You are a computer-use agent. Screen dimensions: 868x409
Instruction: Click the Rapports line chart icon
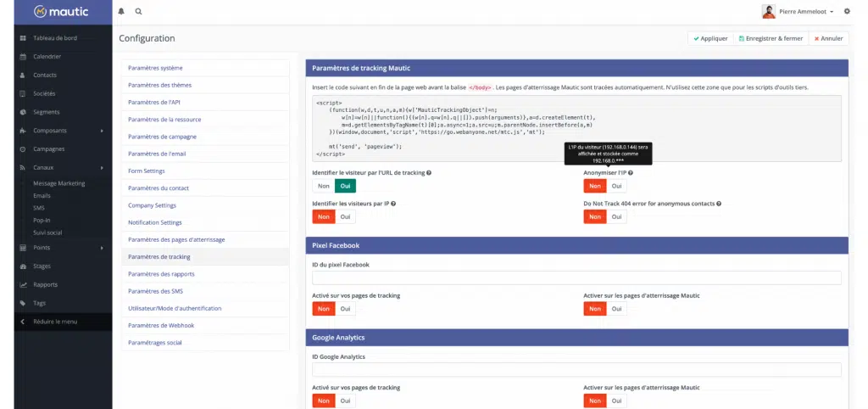tap(23, 285)
